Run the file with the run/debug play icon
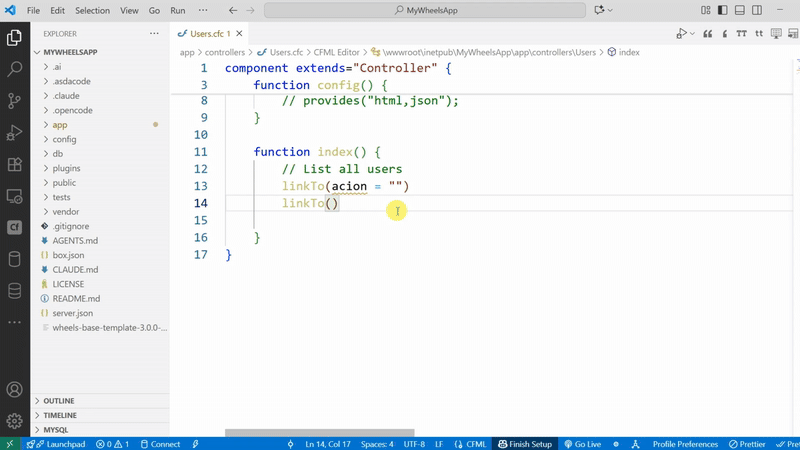This screenshot has width=800, height=450. tap(681, 34)
